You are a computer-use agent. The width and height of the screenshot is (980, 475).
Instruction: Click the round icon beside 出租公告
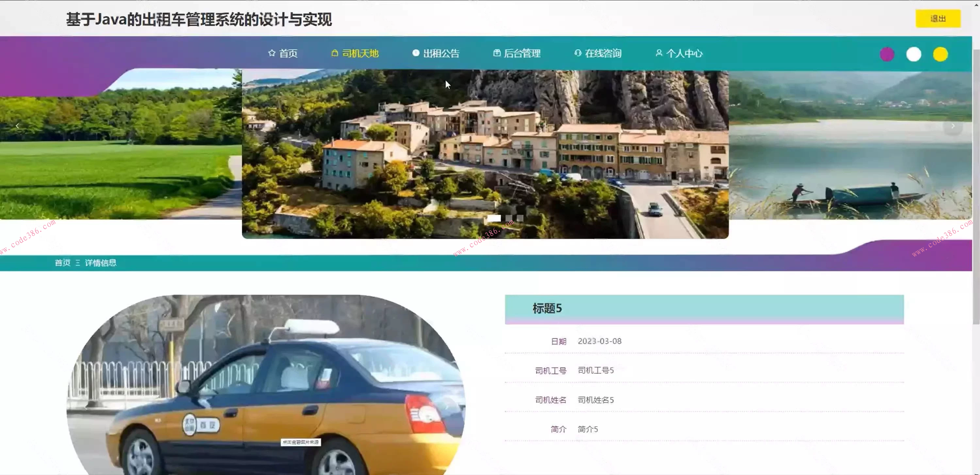[x=415, y=53]
